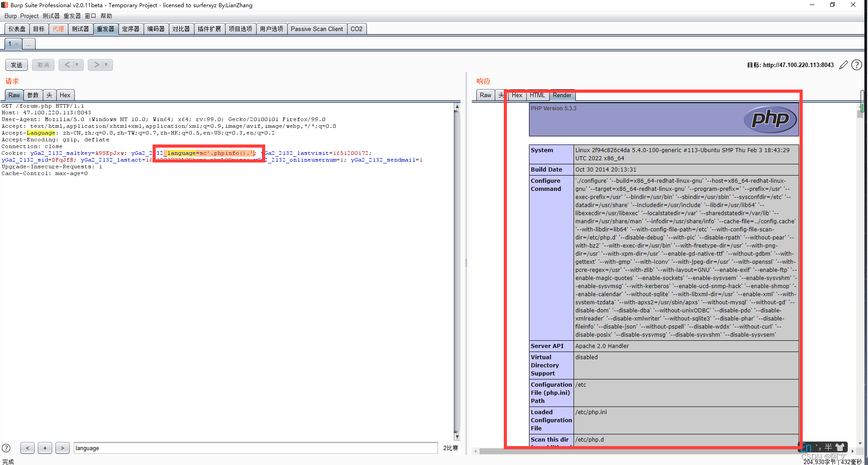The width and height of the screenshot is (868, 465).
Task: Select the request 头 tab
Action: [x=50, y=95]
